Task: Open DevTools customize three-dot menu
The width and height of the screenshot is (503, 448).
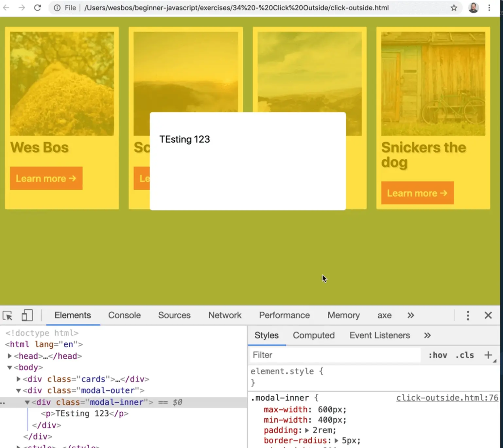Action: point(468,316)
